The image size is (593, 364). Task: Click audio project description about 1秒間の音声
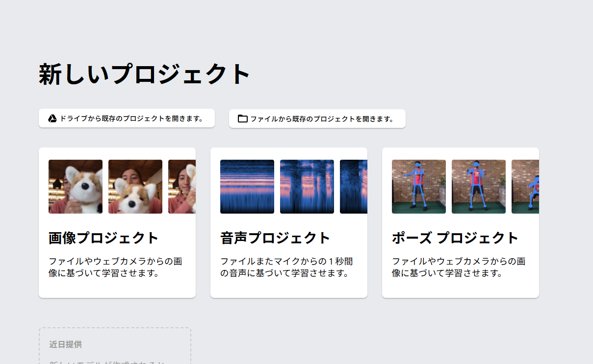286,267
